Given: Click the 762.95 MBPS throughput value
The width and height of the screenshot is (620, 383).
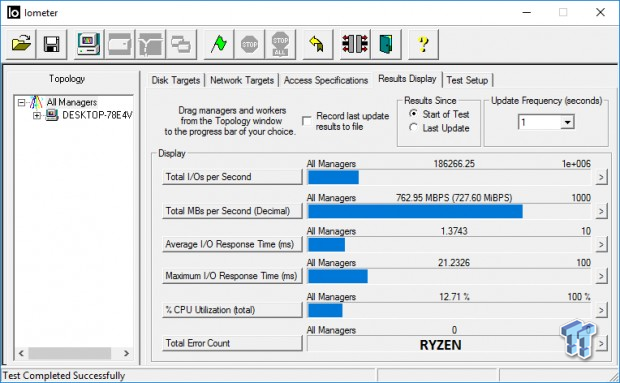Looking at the screenshot, I should click(x=454, y=198).
